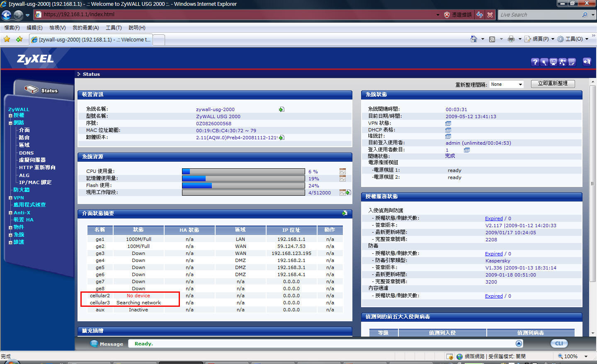Open the IE zoom level 100% control
The width and height of the screenshot is (597, 364).
point(573,356)
